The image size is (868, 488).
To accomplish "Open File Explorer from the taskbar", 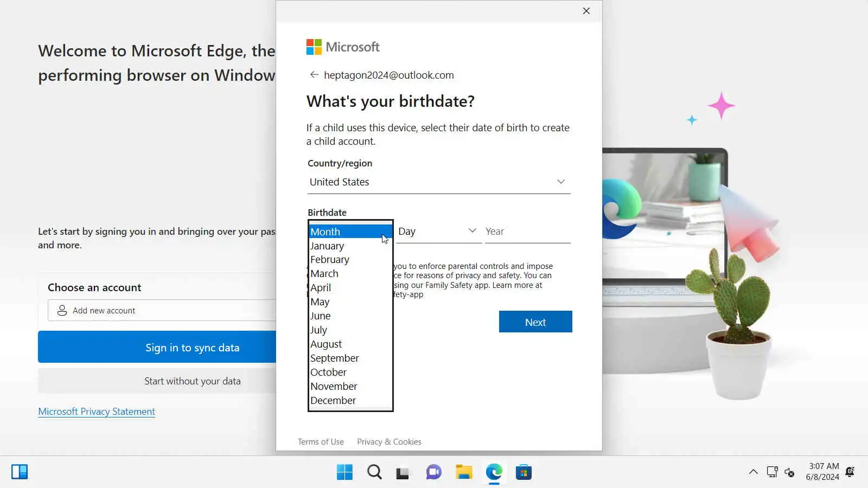I will click(x=464, y=472).
